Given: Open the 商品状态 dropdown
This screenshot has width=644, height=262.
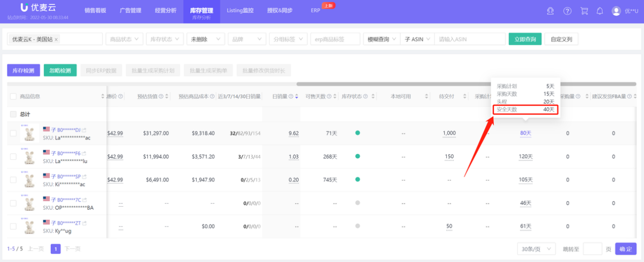Looking at the screenshot, I should (x=124, y=39).
